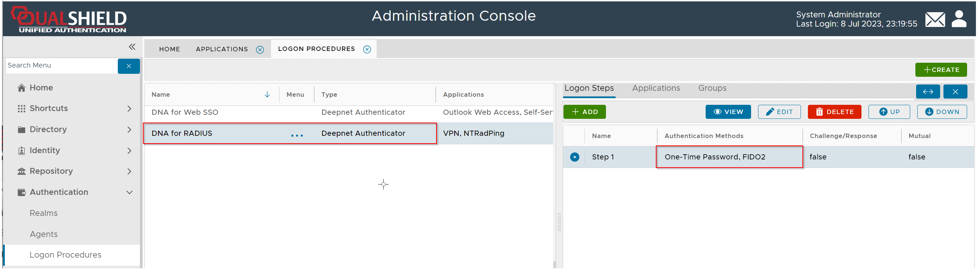Open the mail envelope icon in header

pyautogui.click(x=935, y=20)
